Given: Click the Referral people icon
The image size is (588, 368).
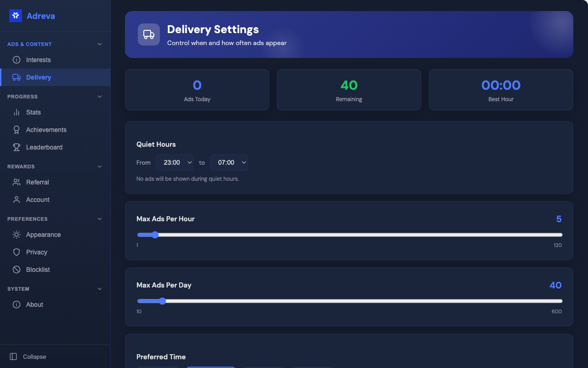Looking at the screenshot, I should (x=17, y=182).
